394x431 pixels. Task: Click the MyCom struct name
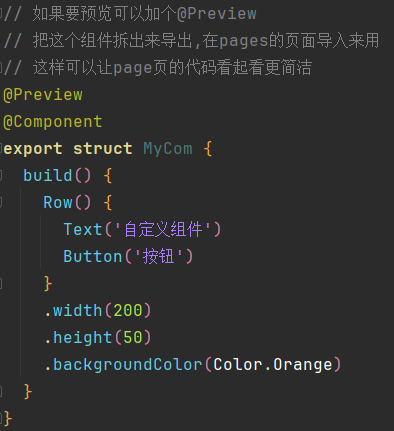click(x=168, y=149)
